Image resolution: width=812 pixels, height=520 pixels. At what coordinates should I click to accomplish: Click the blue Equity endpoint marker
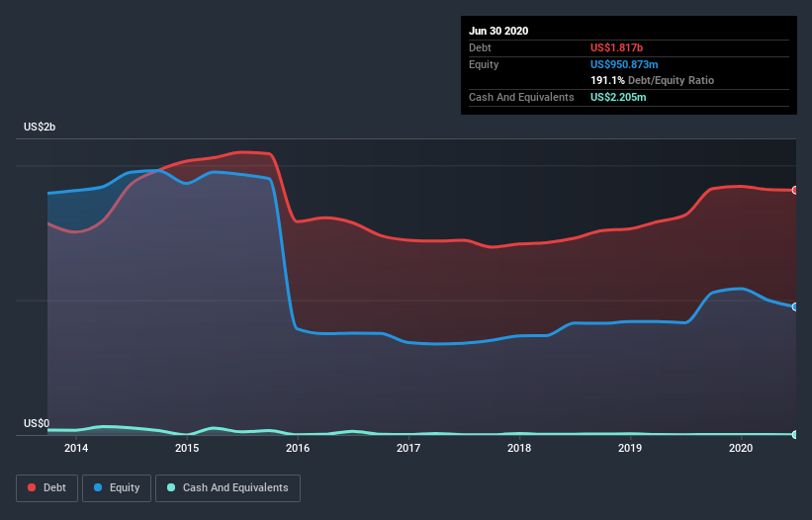795,306
